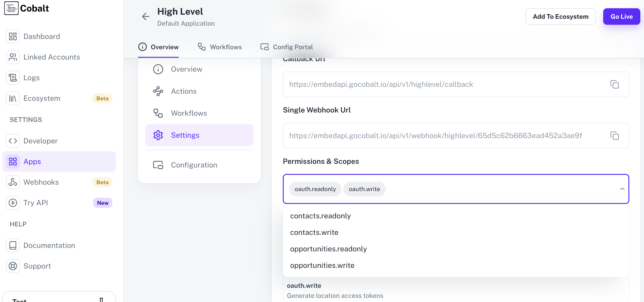Image resolution: width=644 pixels, height=302 pixels.
Task: Open Logs using the sidebar icon
Action: coord(13,77)
